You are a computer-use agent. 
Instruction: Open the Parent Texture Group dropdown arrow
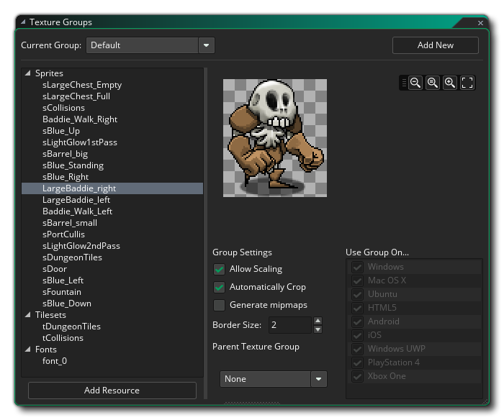tap(318, 379)
